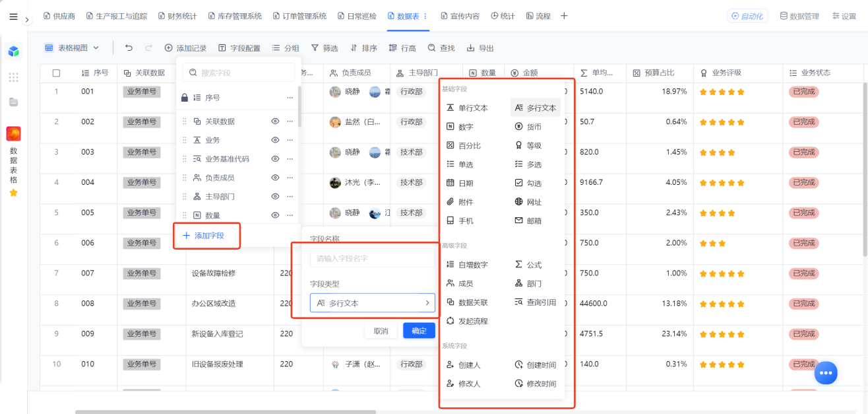The width and height of the screenshot is (868, 414).
Task: Hide the 关联数据 field with eye icon
Action: click(x=275, y=121)
